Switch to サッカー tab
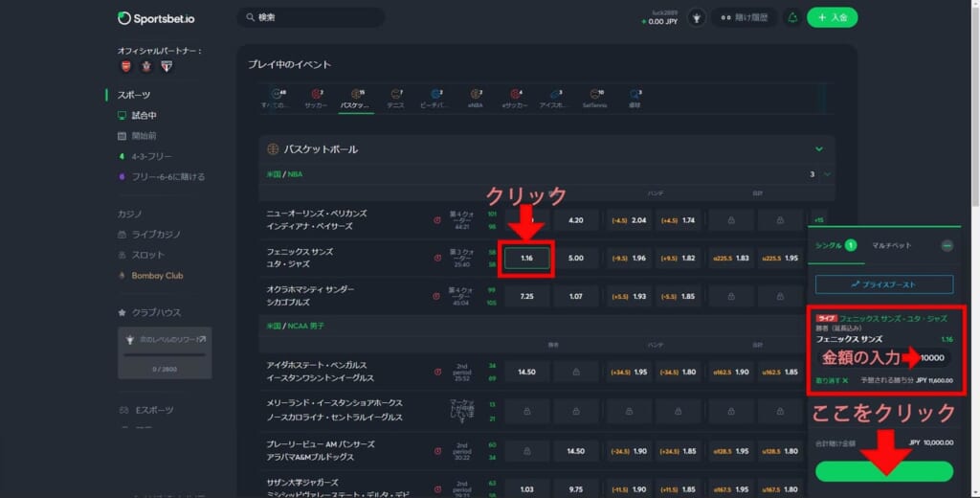Viewport: 980px width, 498px height. click(x=316, y=99)
